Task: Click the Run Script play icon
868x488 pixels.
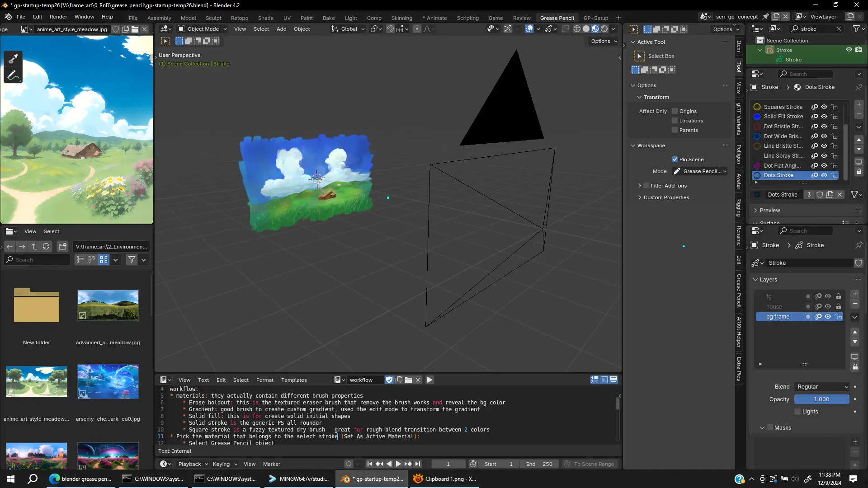Action: point(429,380)
